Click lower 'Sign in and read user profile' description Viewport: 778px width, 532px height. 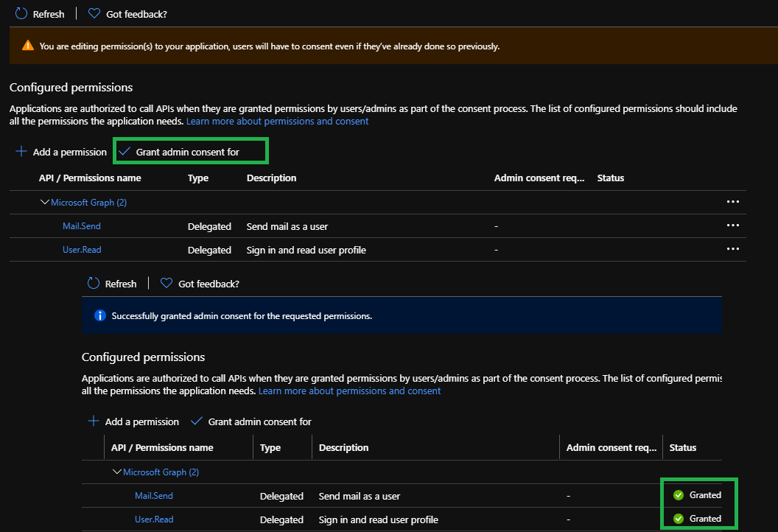[x=379, y=519]
